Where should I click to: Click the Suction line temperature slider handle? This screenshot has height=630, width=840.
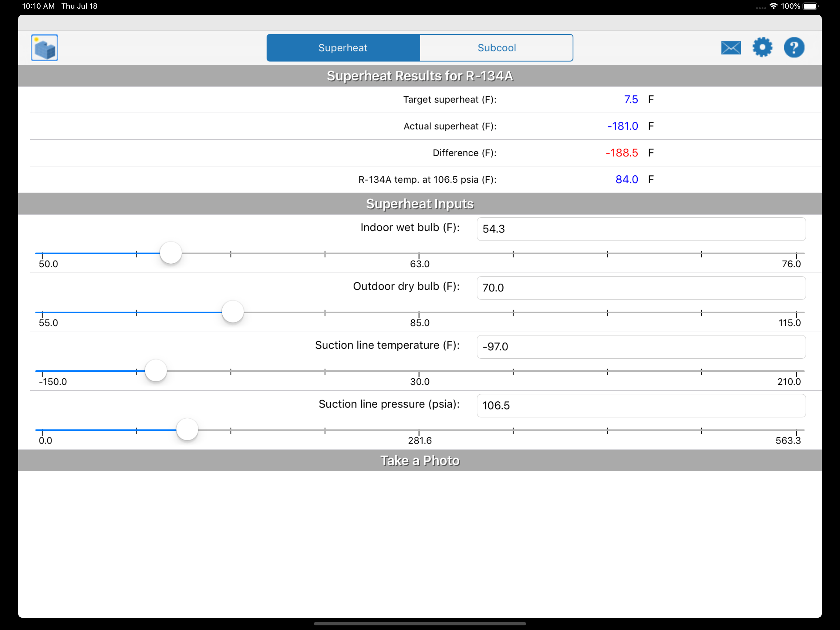(156, 370)
